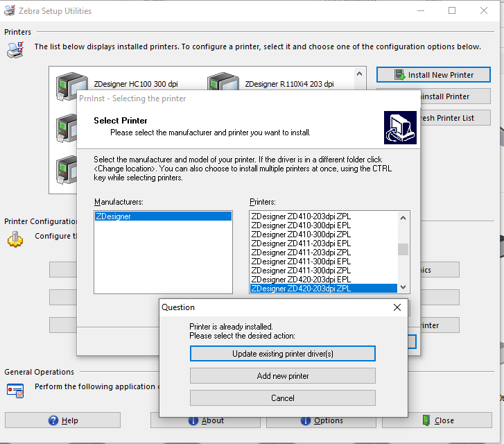The image size is (504, 444).
Task: Click the Install New Printer button
Action: coord(433,75)
